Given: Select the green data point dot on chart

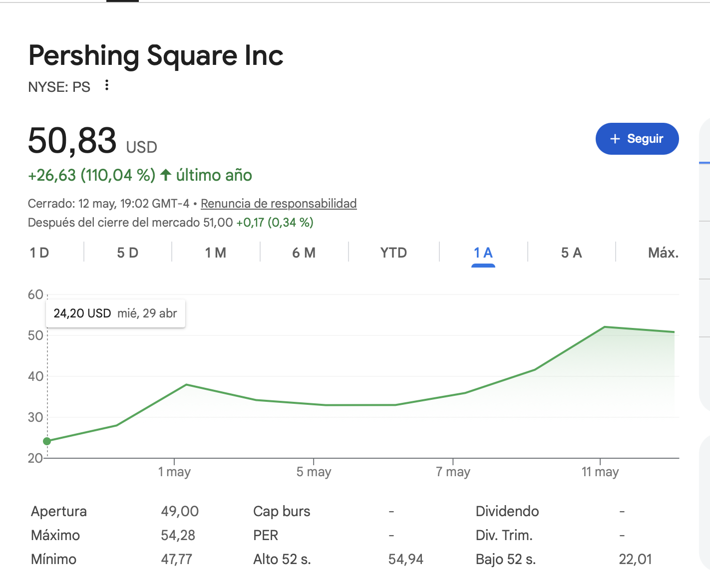Looking at the screenshot, I should [x=47, y=441].
